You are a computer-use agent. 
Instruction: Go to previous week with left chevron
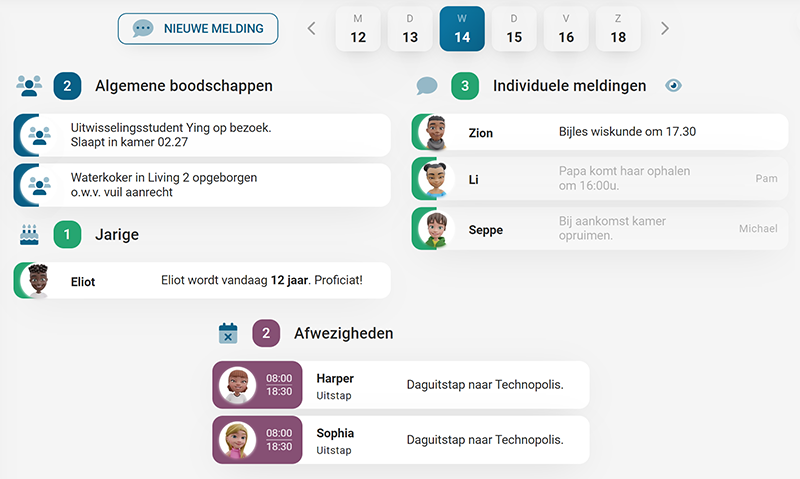point(311,29)
